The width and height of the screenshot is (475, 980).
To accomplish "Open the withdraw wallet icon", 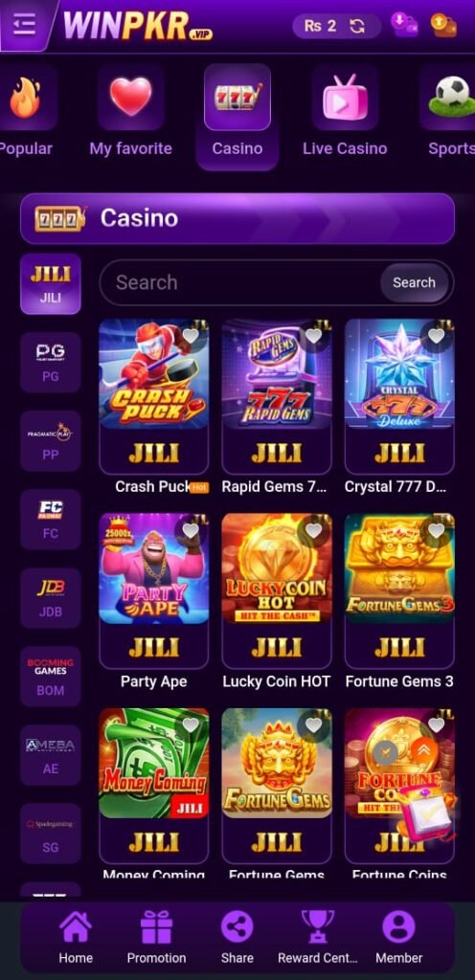I will coord(443,25).
